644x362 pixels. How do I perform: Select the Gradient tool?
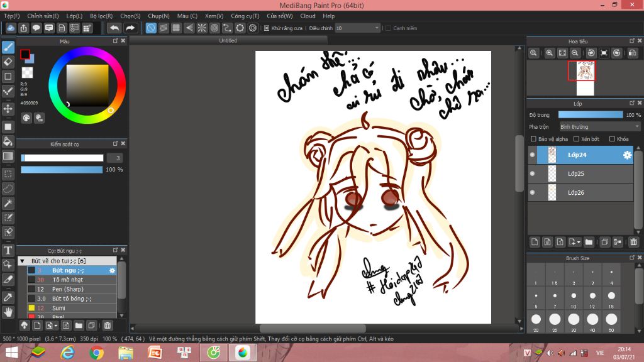(8, 156)
